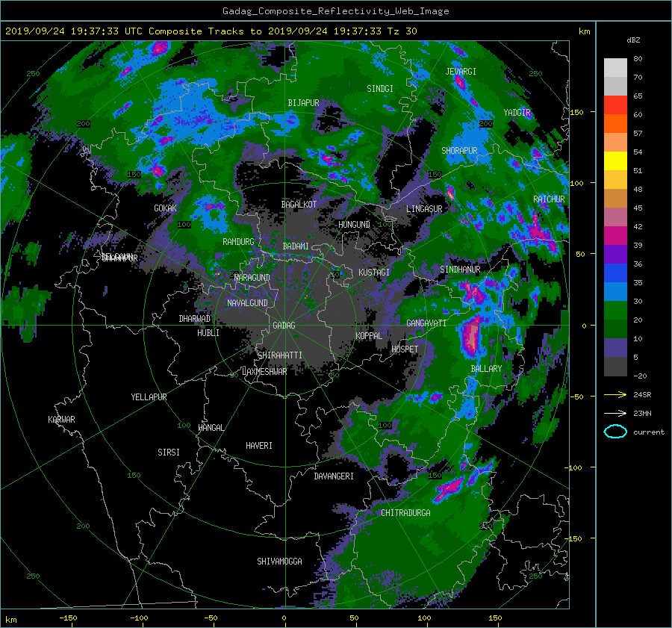Viewport: 672px width, 628px height.
Task: Click the yellow 24SR track arrow in legend
Action: point(615,394)
